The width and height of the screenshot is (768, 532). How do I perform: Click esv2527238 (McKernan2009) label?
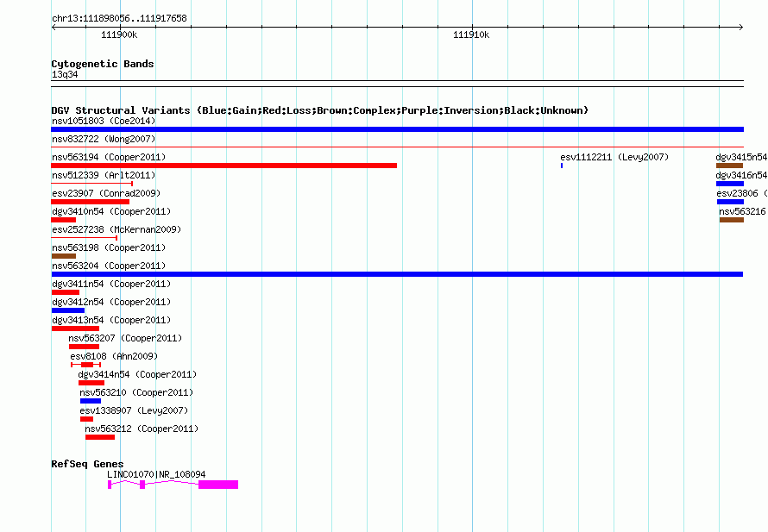click(116, 229)
